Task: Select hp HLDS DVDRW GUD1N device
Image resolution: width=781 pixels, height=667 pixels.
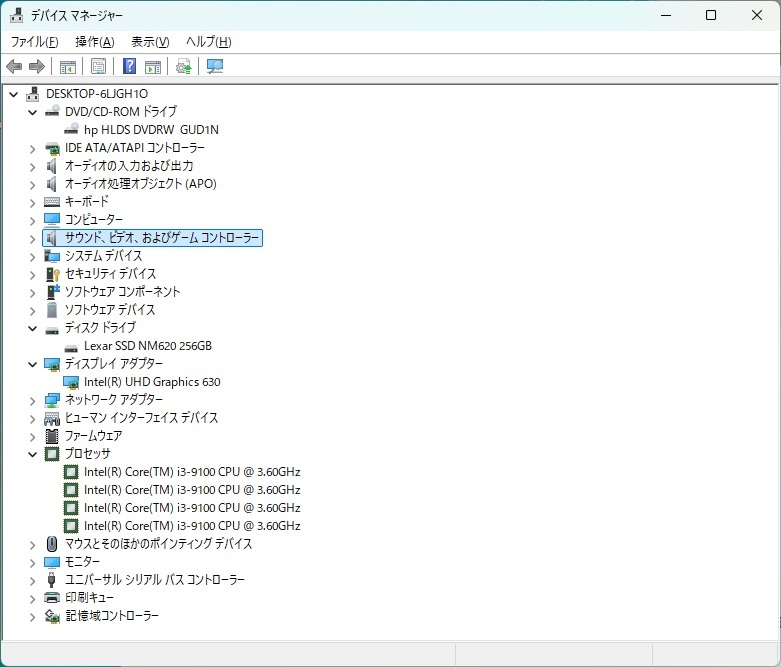Action: 151,130
